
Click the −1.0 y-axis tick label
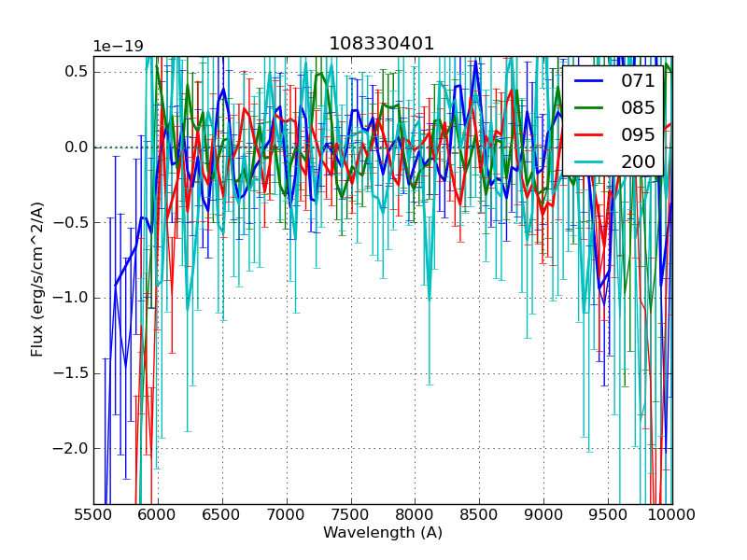[x=71, y=298]
